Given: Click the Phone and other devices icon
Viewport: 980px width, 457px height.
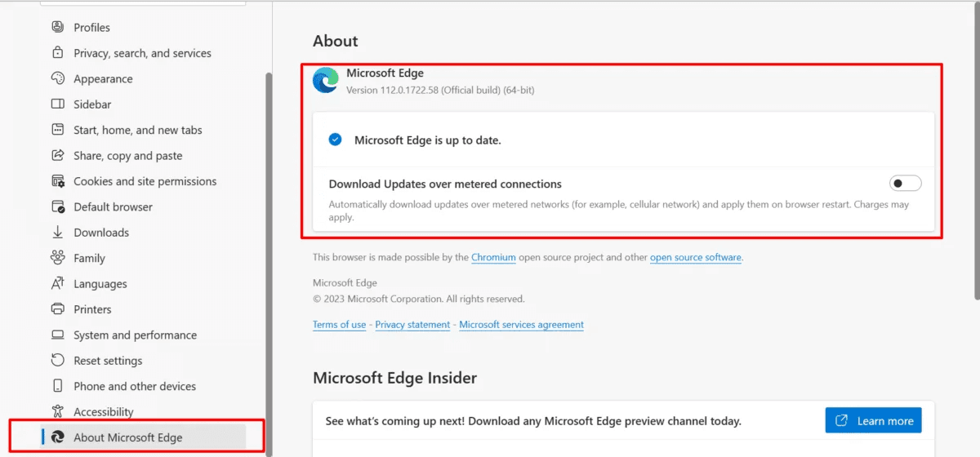Looking at the screenshot, I should (x=57, y=386).
